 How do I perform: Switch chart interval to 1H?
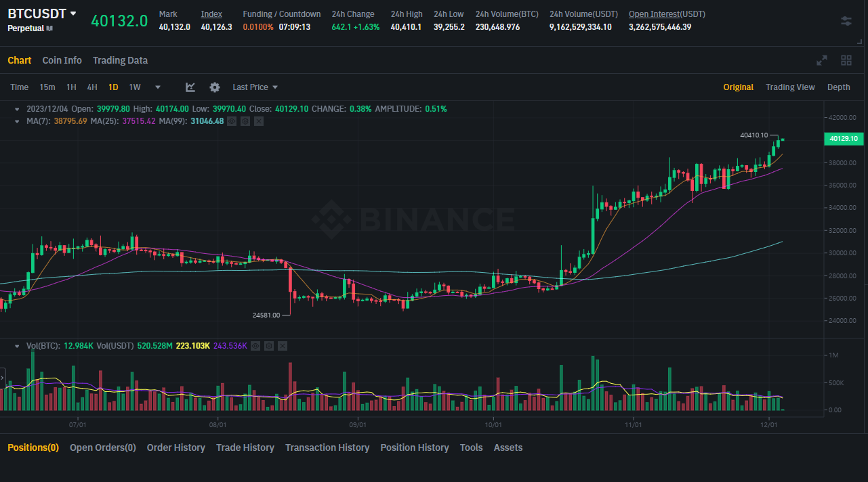click(71, 87)
